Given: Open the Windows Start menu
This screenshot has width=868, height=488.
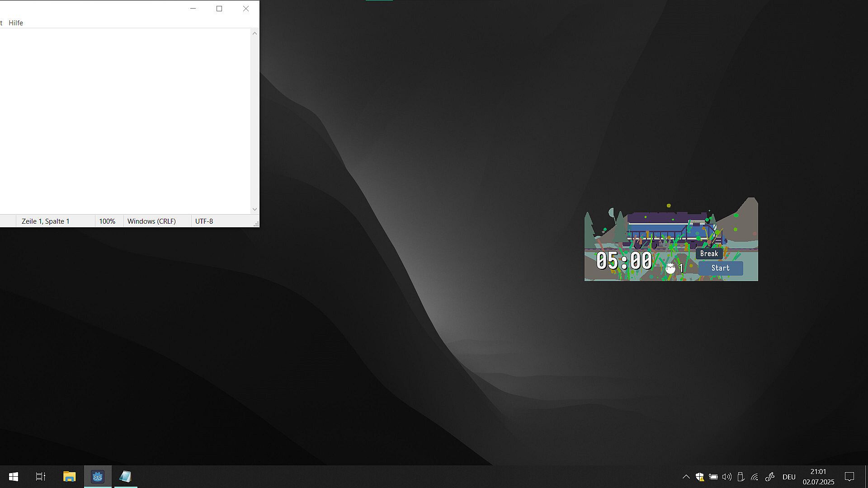Looking at the screenshot, I should click(x=14, y=476).
